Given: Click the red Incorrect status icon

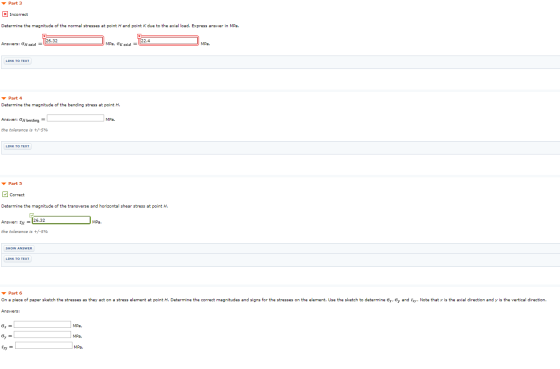Looking at the screenshot, I should tap(5, 14).
